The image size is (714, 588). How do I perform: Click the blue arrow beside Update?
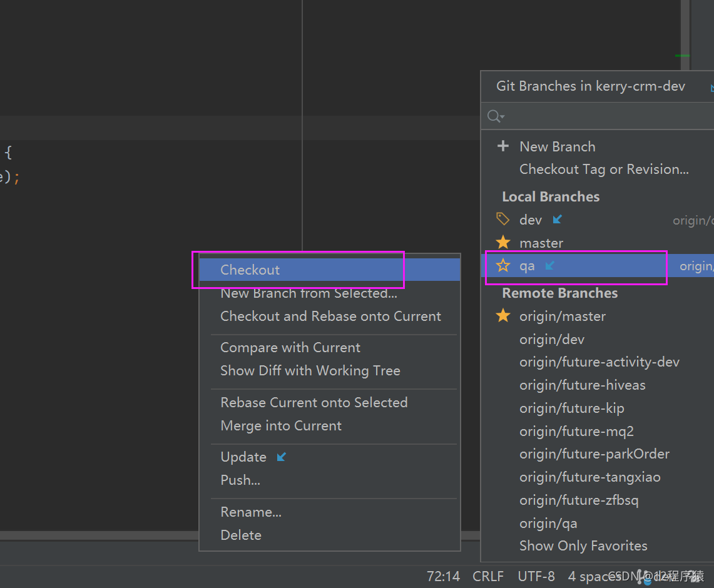point(282,457)
